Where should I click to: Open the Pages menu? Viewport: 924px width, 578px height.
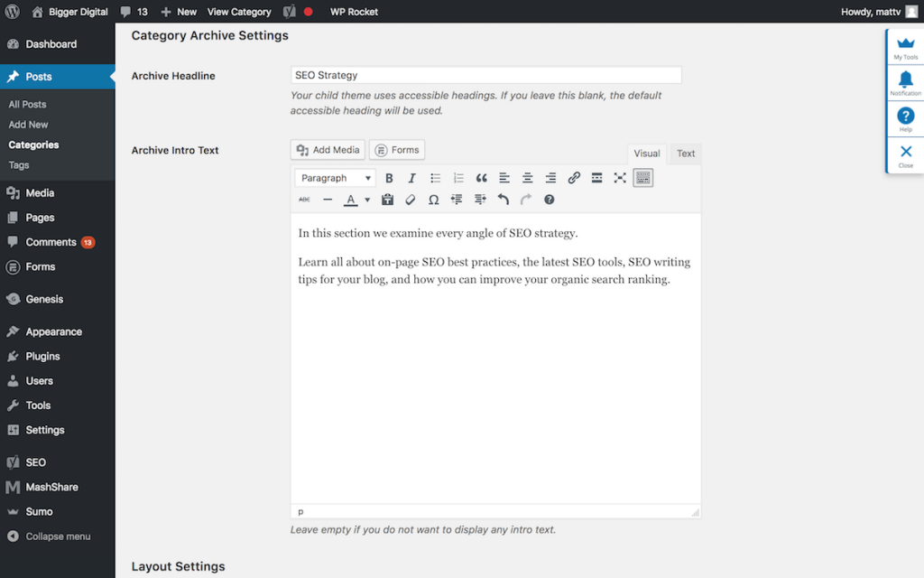coord(58,218)
